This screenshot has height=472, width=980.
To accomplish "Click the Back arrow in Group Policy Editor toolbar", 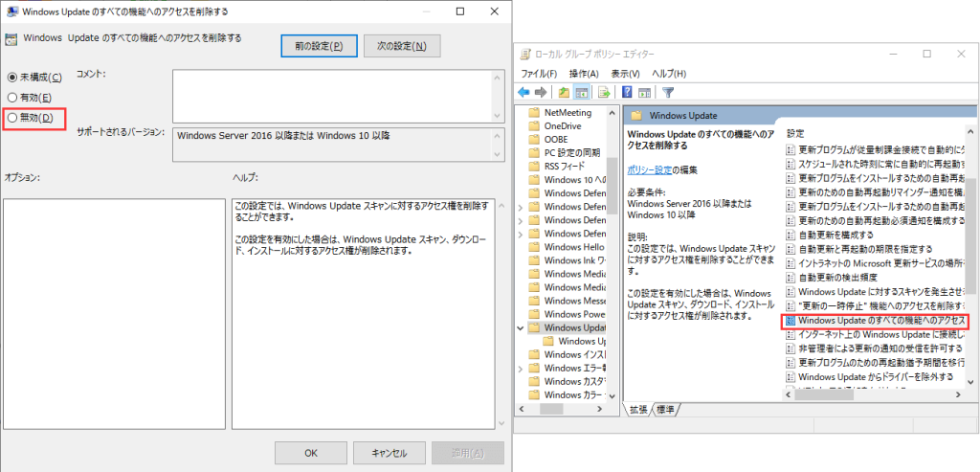I will pos(523,93).
